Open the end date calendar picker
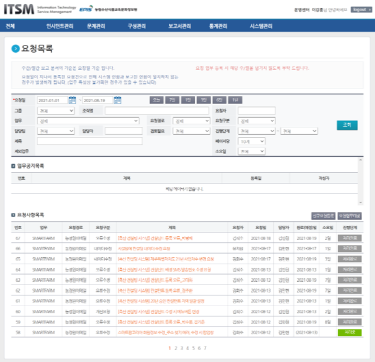Screen dimensions: 375x362 point(117,100)
